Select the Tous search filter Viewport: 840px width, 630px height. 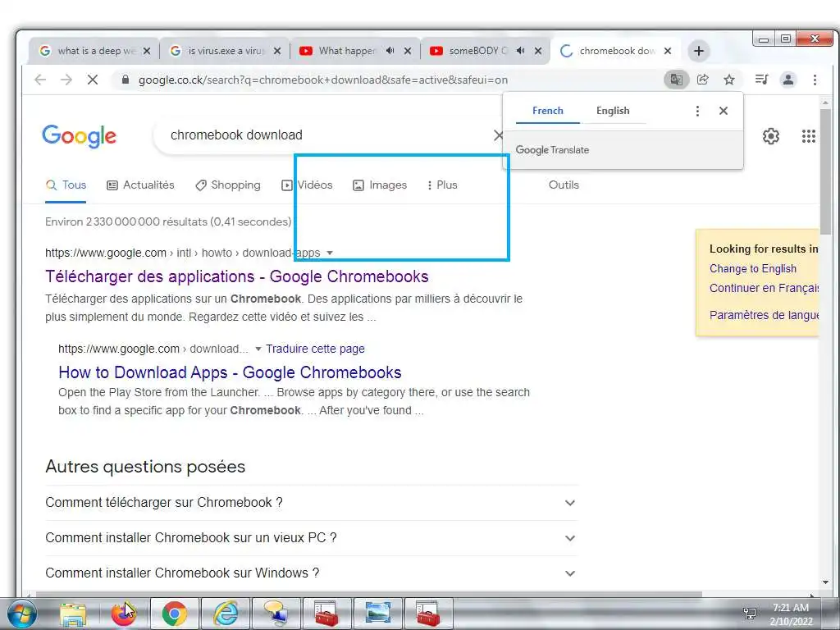[x=66, y=185]
